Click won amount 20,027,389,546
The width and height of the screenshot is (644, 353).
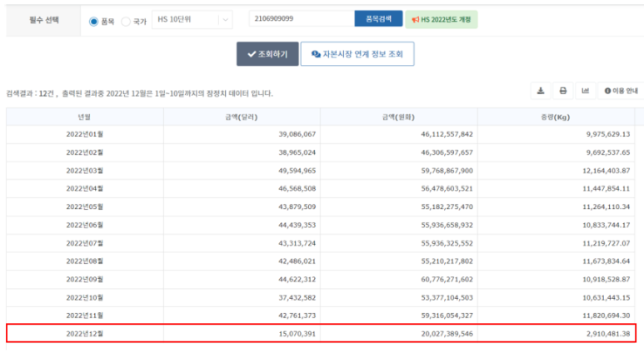[x=447, y=334]
